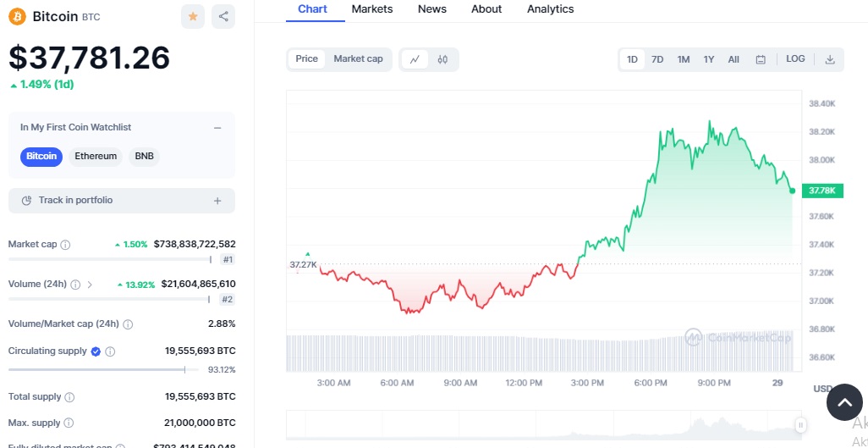This screenshot has height=448, width=868.
Task: Click Track in portfolio button
Action: coord(122,201)
